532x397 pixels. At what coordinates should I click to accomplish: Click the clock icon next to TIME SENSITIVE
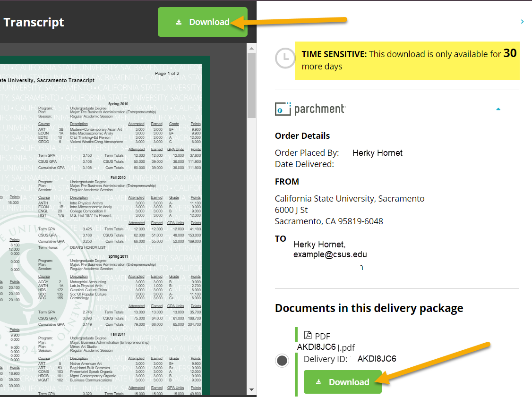pos(284,58)
